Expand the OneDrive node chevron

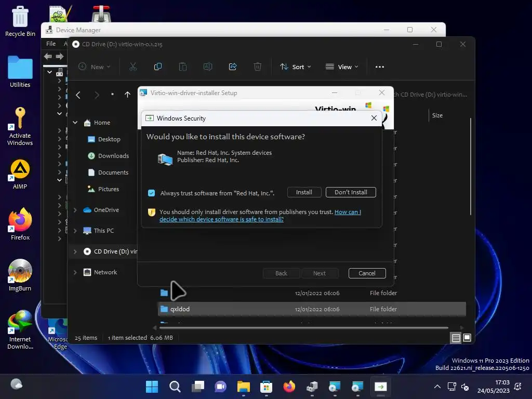pyautogui.click(x=75, y=210)
